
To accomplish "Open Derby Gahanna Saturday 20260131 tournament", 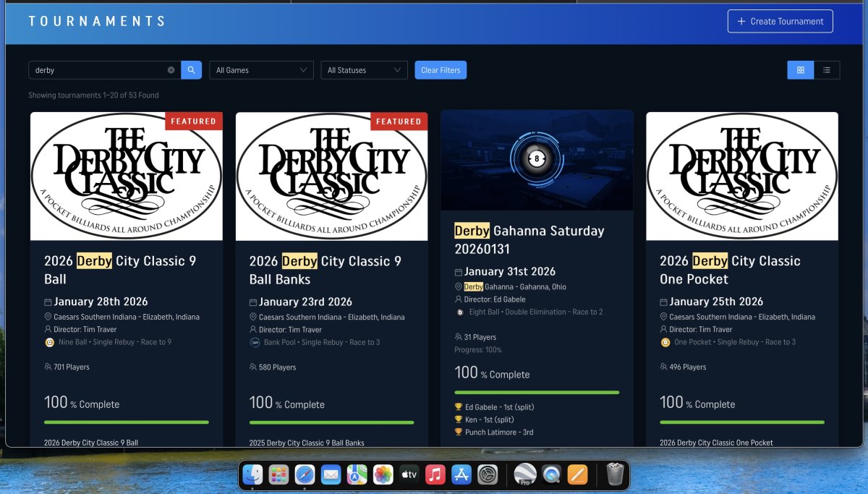I will point(529,240).
